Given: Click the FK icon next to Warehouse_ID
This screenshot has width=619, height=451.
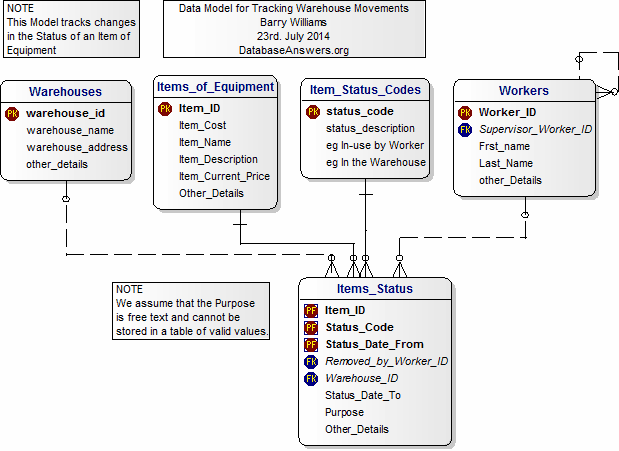Looking at the screenshot, I should 311,379.
